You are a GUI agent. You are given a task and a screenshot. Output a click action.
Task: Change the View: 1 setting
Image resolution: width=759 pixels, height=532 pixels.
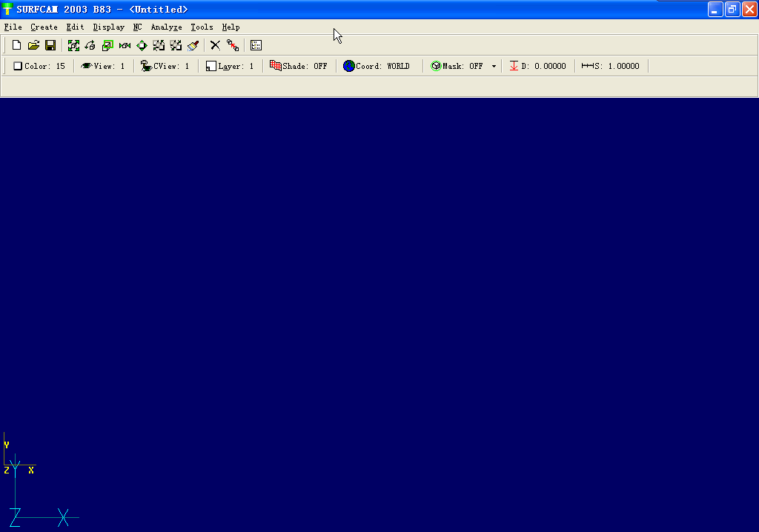coord(103,66)
